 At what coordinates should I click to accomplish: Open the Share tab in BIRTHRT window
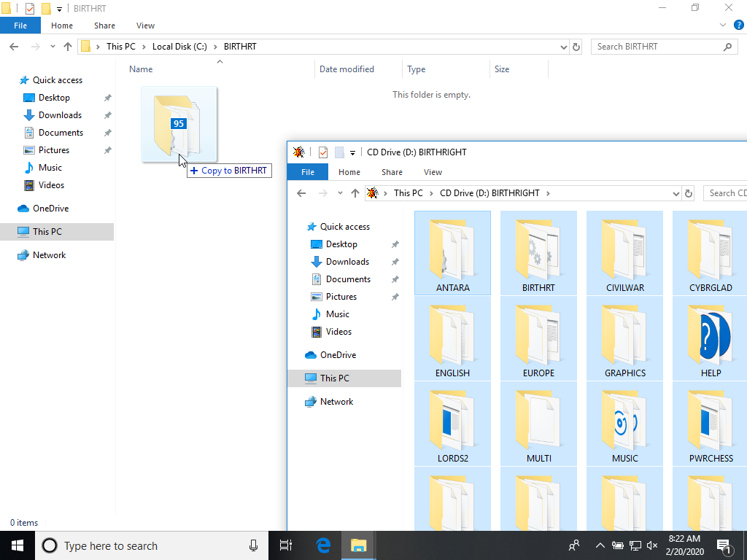104,26
